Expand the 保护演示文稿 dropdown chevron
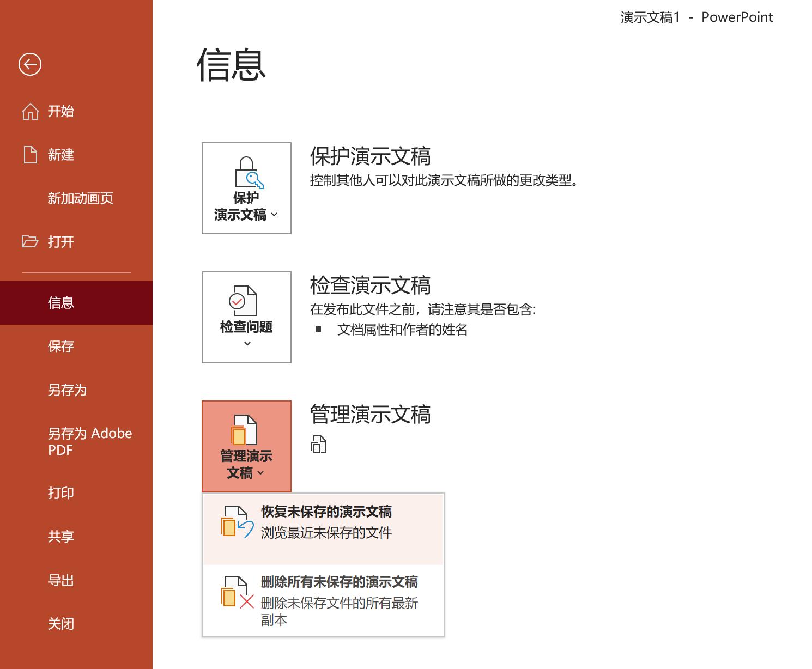 (275, 215)
